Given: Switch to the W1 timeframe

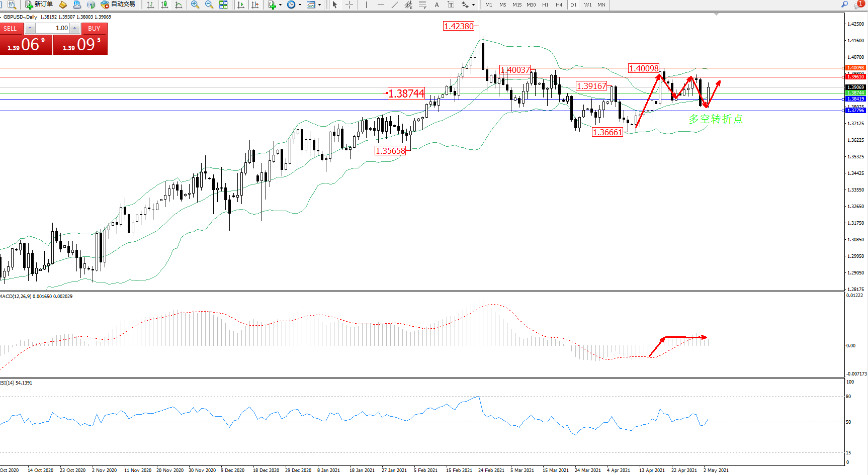Looking at the screenshot, I should tap(587, 5).
